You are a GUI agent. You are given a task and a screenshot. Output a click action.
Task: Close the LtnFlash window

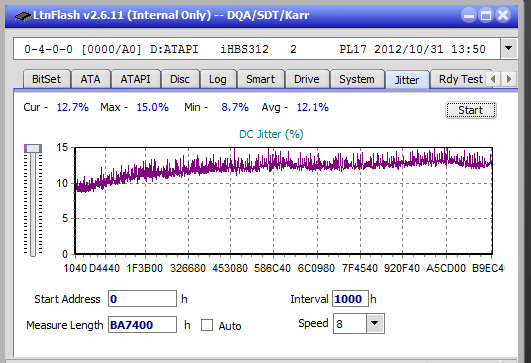coord(503,16)
